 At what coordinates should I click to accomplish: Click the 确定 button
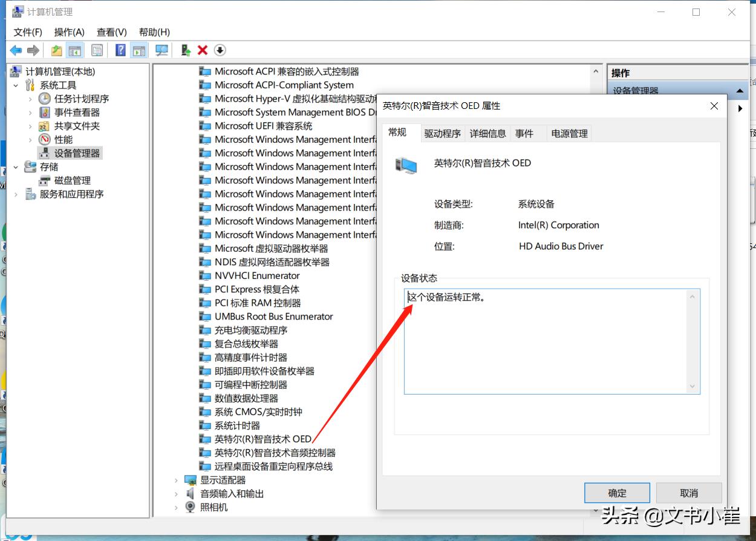(617, 493)
